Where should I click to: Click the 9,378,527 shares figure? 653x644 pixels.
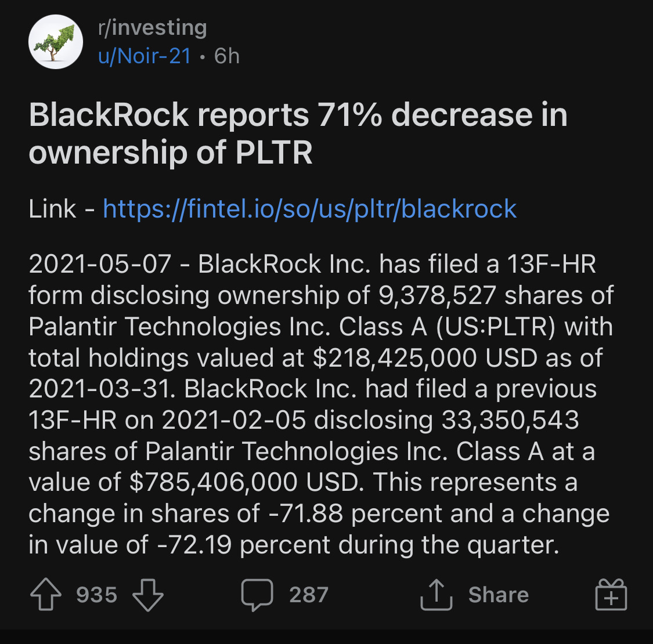tap(437, 295)
